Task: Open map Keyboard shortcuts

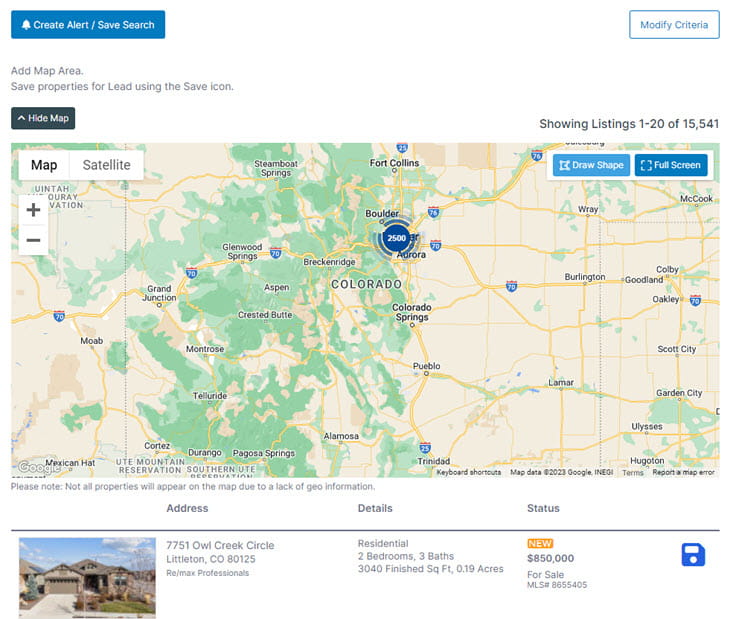Action: [469, 472]
